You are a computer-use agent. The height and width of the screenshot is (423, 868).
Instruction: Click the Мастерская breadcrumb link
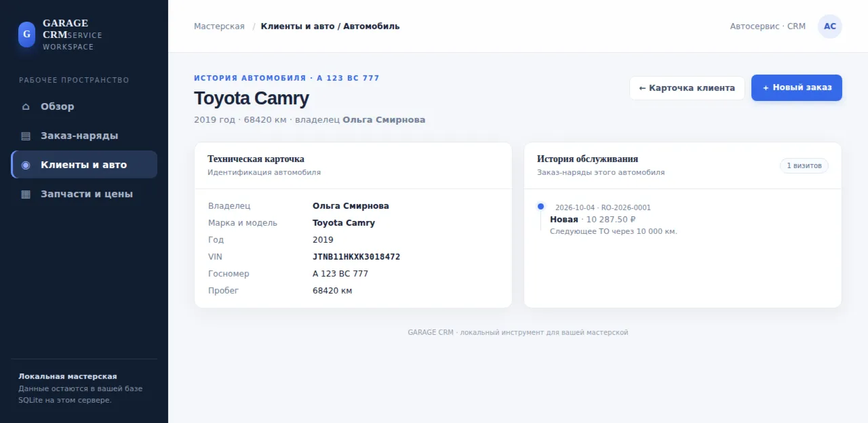click(219, 26)
